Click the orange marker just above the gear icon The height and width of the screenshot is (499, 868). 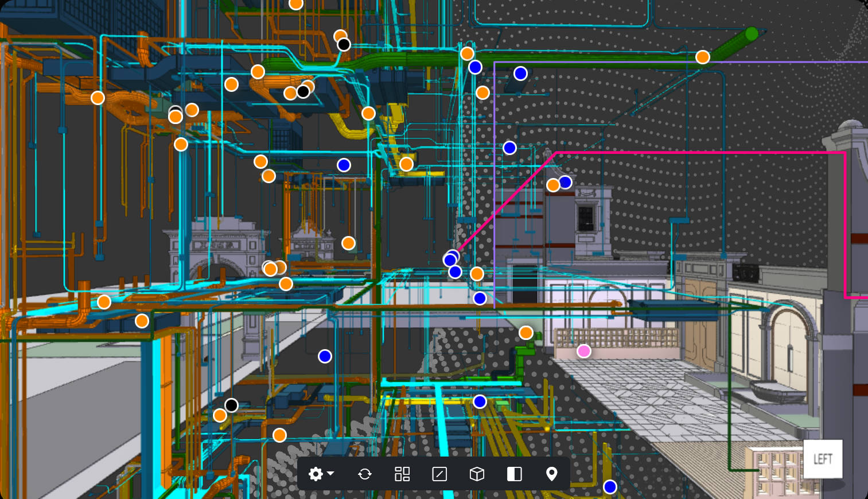[x=279, y=435]
